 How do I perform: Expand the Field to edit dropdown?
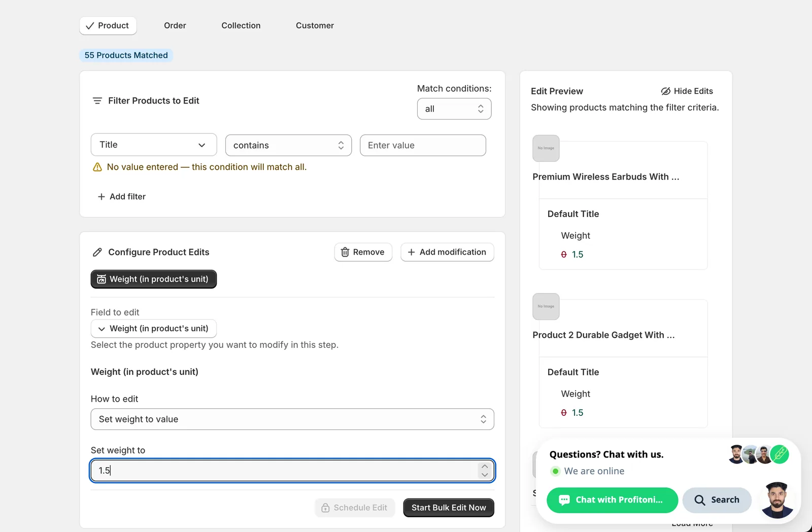pos(154,329)
